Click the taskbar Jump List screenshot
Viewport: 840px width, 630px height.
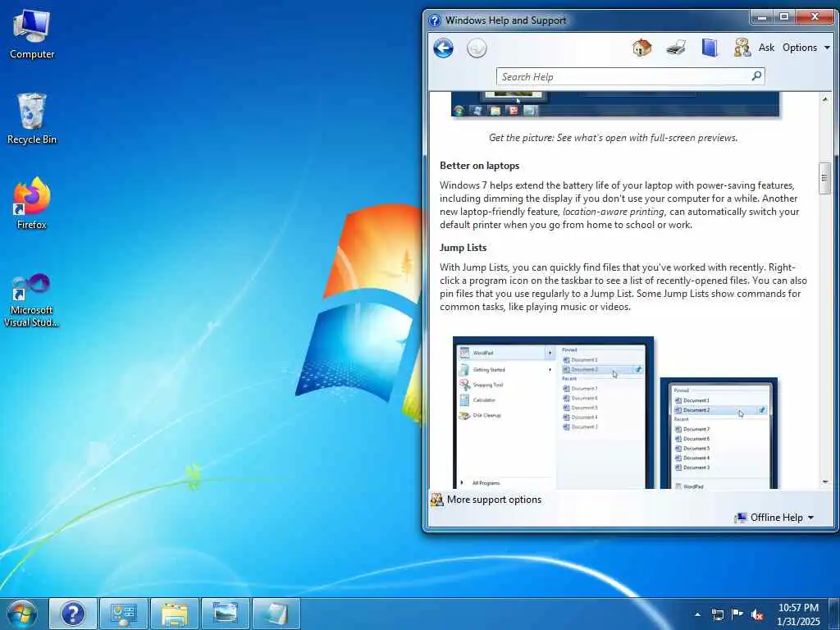tap(719, 433)
